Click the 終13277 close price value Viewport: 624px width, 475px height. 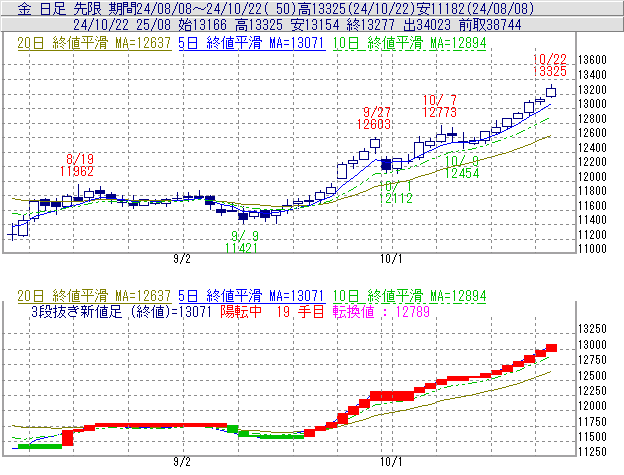(371, 25)
